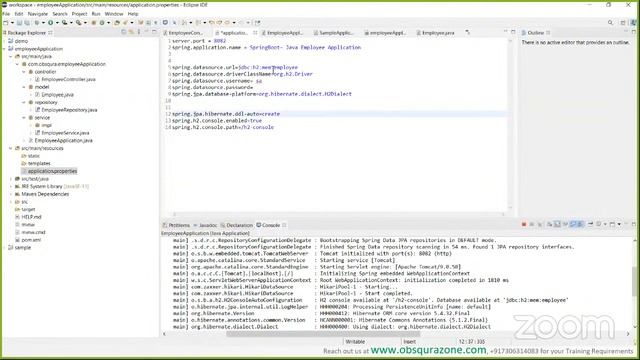Select EmployeeController.java in tree
Image resolution: width=640 pixels, height=360 pixels.
(65, 79)
